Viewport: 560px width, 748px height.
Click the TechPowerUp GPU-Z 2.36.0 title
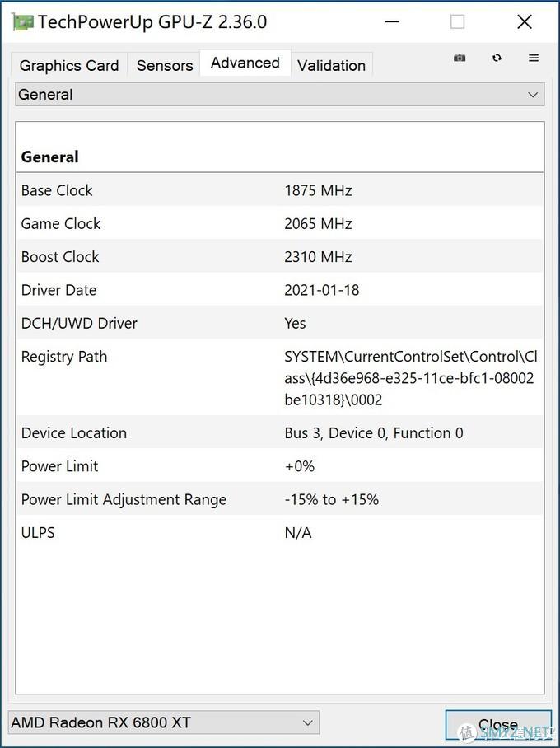pyautogui.click(x=152, y=22)
